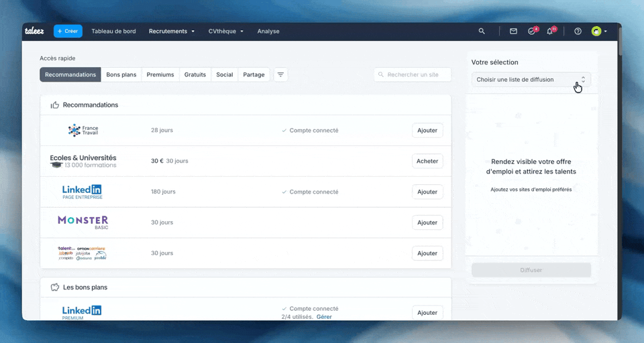Expand the Recrutements menu
644x343 pixels.
click(x=172, y=31)
